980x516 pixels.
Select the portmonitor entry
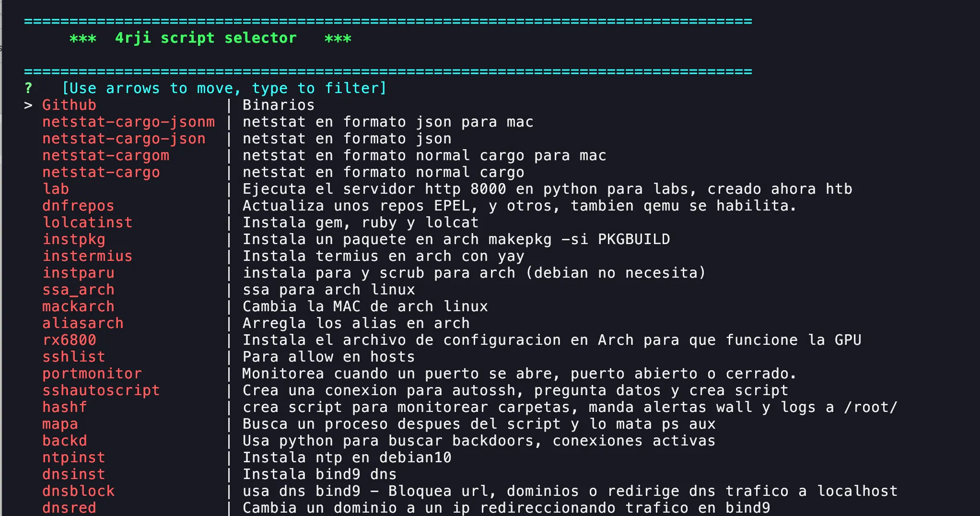tap(92, 374)
